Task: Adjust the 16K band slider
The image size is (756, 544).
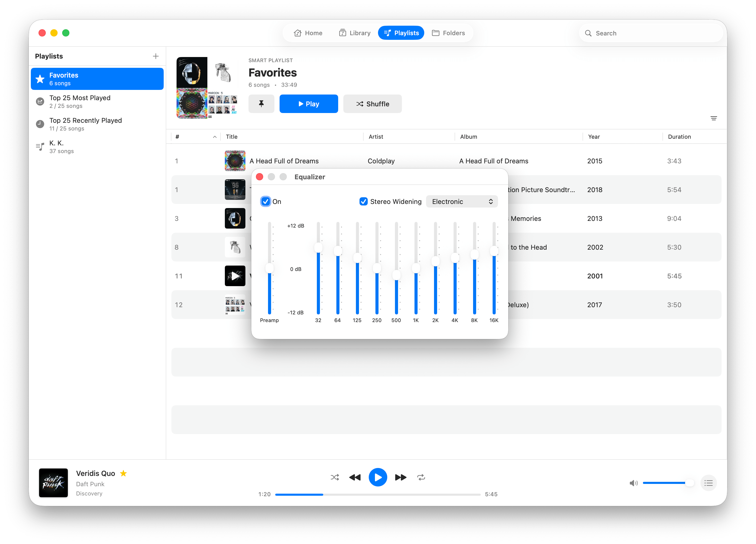Action: (x=494, y=251)
